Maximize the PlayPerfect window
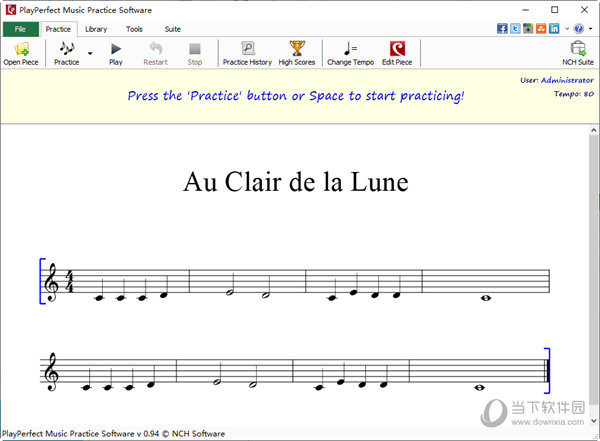 point(554,10)
